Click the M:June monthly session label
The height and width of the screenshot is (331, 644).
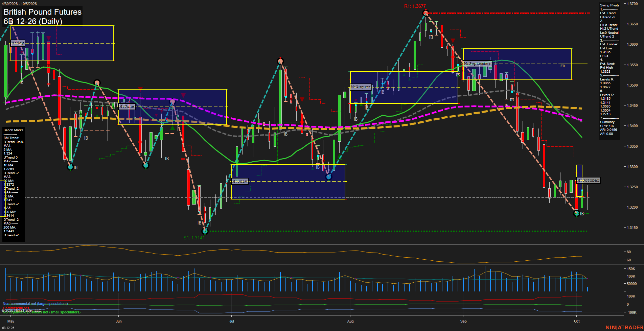[x=127, y=106]
